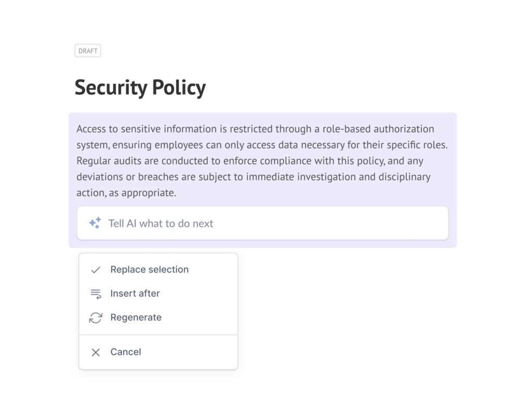Click the AI sparkle icon in prompt box
The height and width of the screenshot is (399, 532).
[95, 223]
